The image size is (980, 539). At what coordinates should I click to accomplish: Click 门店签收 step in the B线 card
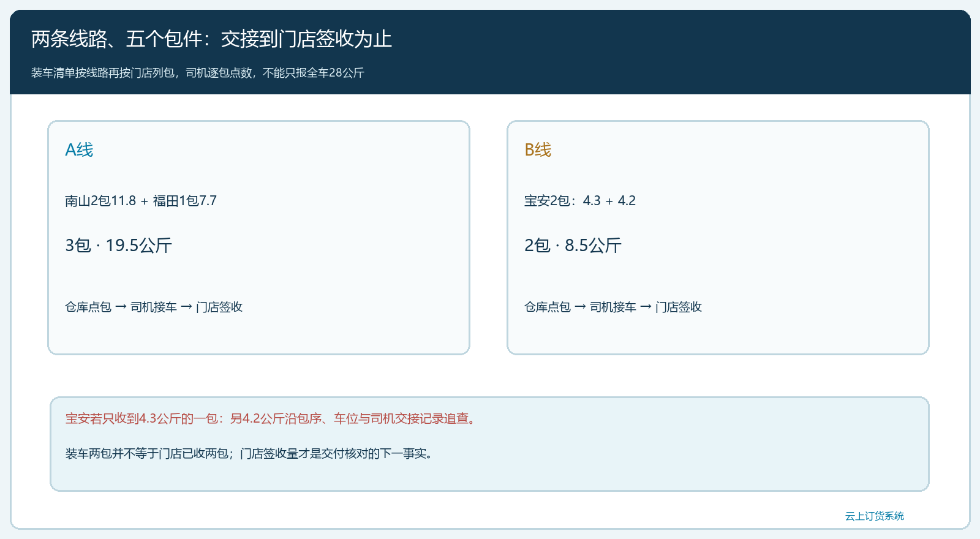pos(679,306)
